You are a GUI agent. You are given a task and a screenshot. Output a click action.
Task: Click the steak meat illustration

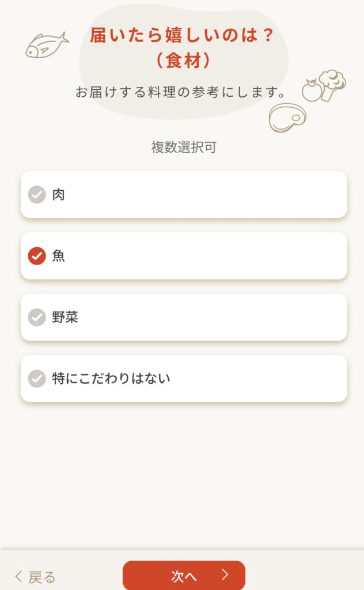pos(287,118)
